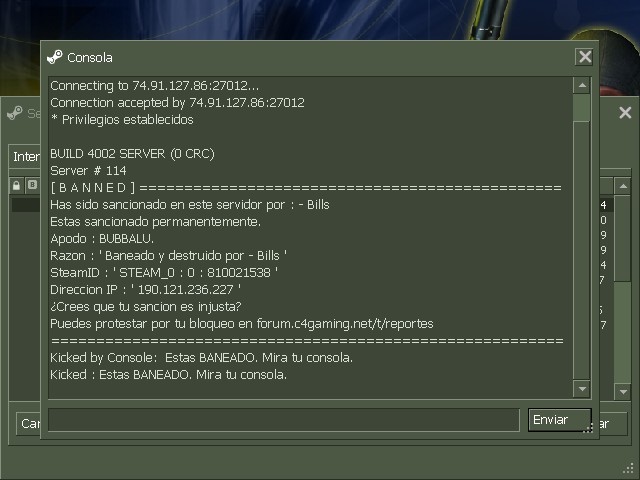Select the highlighted server row in the list
Image resolution: width=640 pixels, height=480 pixels.
(x=26, y=205)
